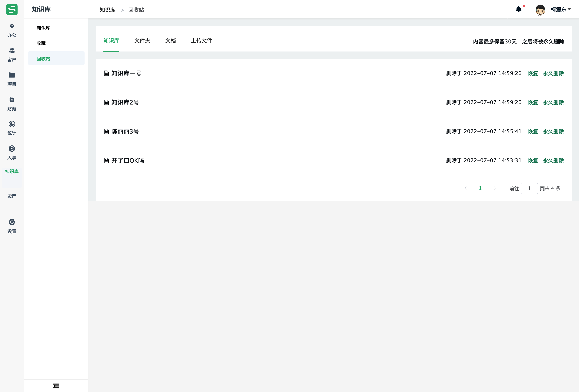This screenshot has height=392, width=579.
Task: Click the 陈丽丽3号 item name
Action: point(125,131)
